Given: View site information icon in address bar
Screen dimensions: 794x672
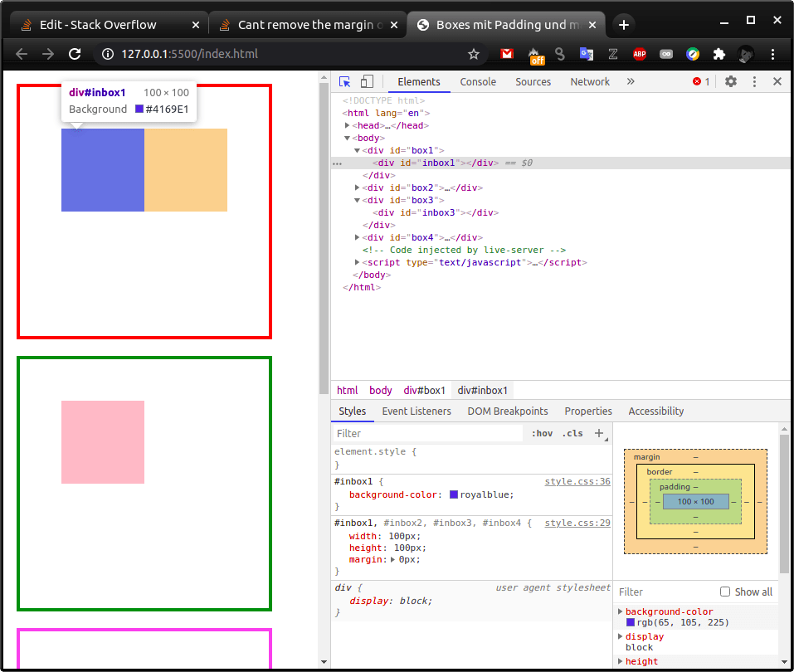Looking at the screenshot, I should [107, 54].
